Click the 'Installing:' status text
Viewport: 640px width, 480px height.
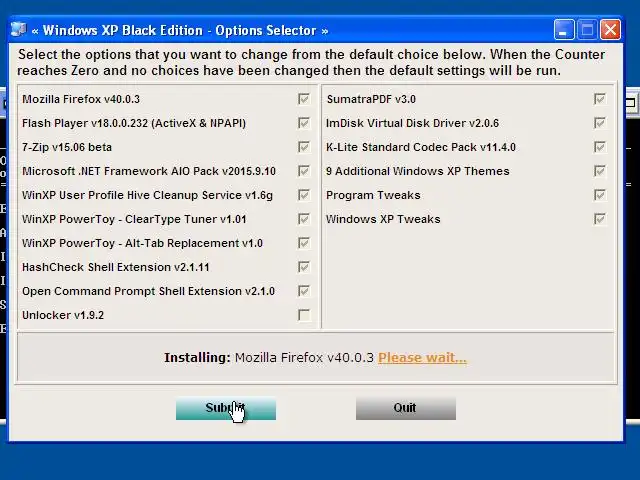point(198,358)
